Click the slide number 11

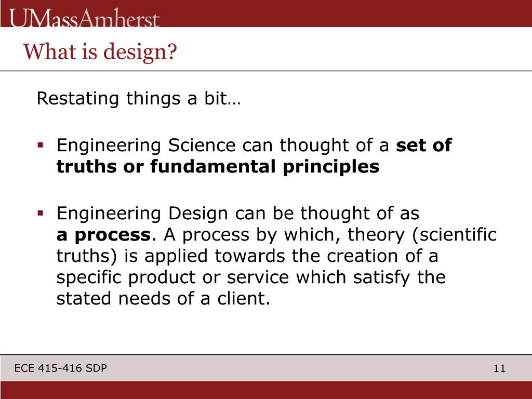coord(499,368)
